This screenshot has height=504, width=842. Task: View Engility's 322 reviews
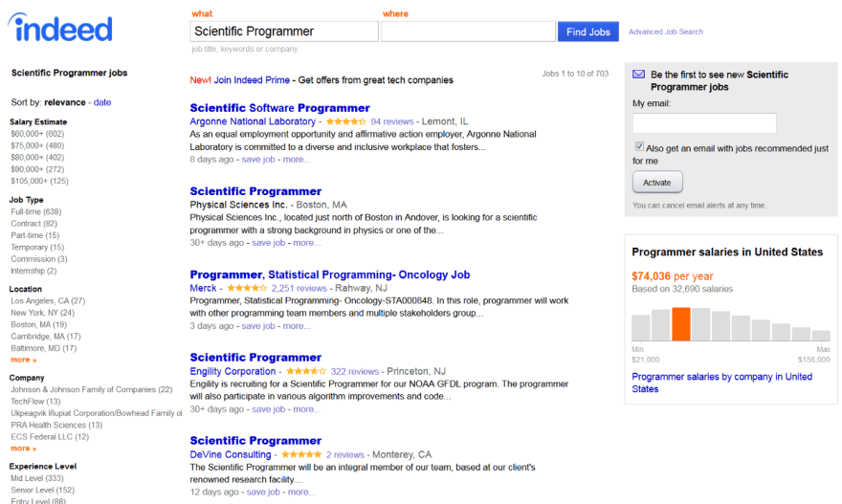pos(354,371)
